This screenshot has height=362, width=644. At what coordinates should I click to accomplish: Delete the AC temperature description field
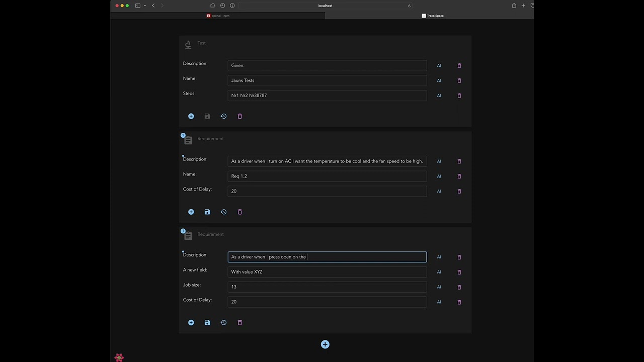(459, 161)
